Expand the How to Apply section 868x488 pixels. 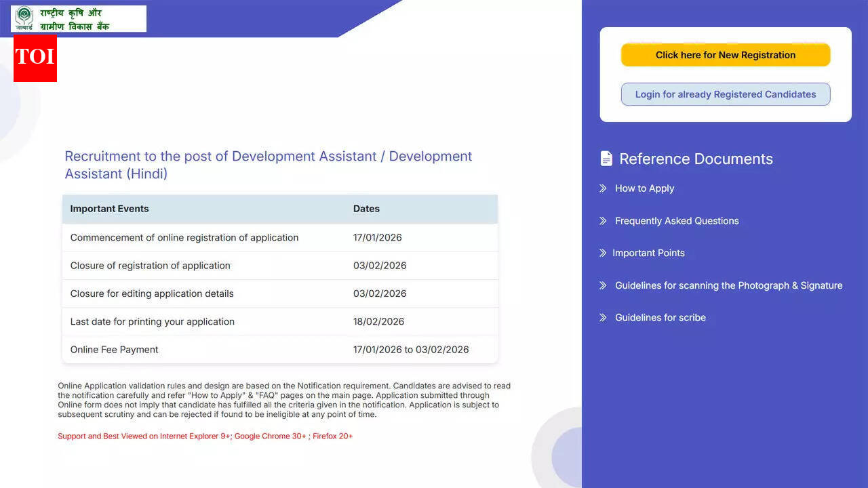click(x=644, y=188)
